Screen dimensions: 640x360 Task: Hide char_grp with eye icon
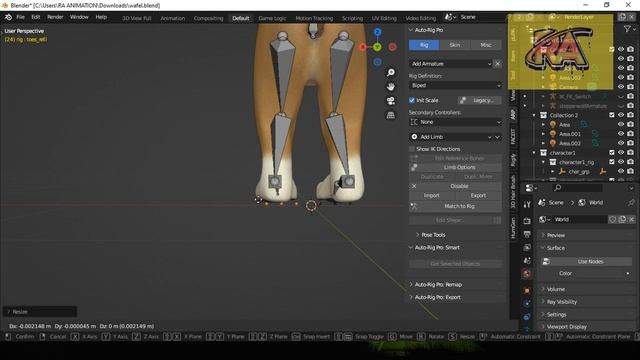(621, 171)
